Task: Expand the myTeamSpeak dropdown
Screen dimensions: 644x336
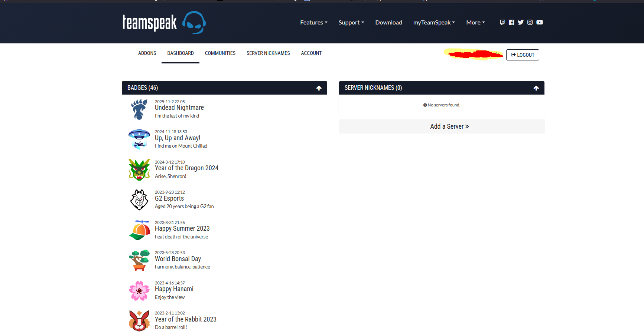Action: click(434, 23)
